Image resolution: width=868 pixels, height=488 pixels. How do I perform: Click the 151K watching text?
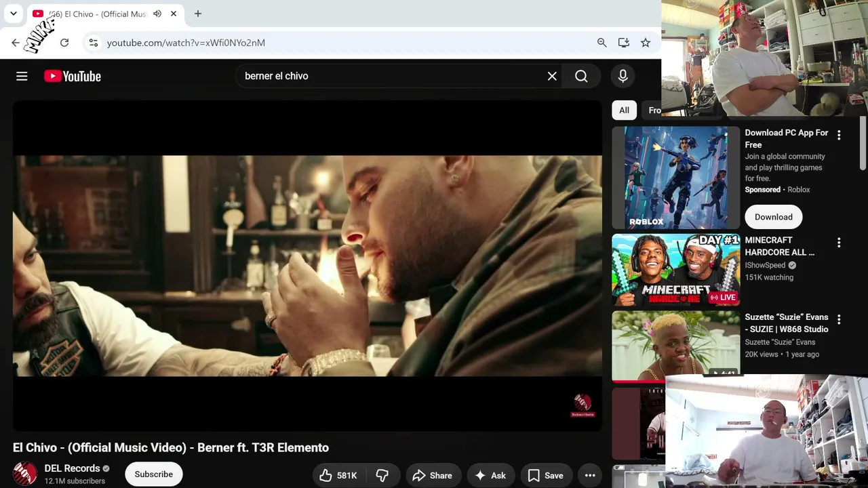click(x=769, y=277)
